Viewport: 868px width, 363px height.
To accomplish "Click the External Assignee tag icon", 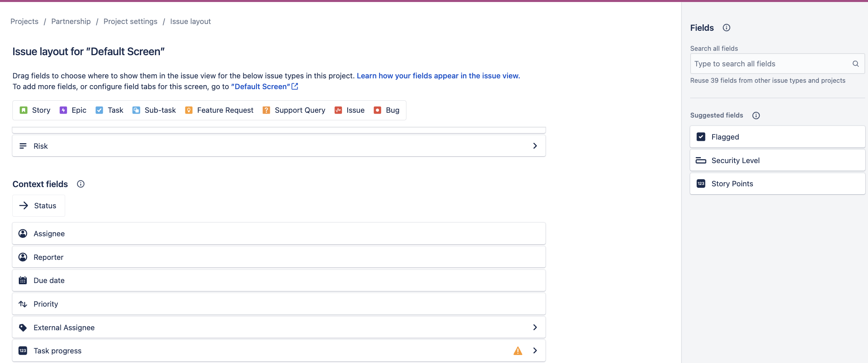I will 23,327.
